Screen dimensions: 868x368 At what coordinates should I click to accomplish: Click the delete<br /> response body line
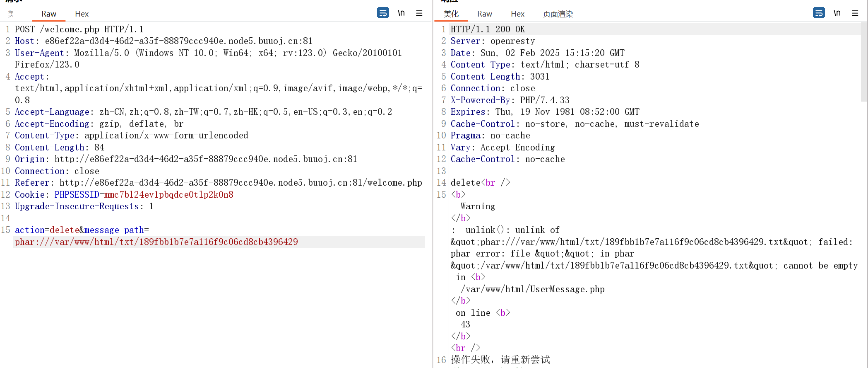click(x=481, y=183)
